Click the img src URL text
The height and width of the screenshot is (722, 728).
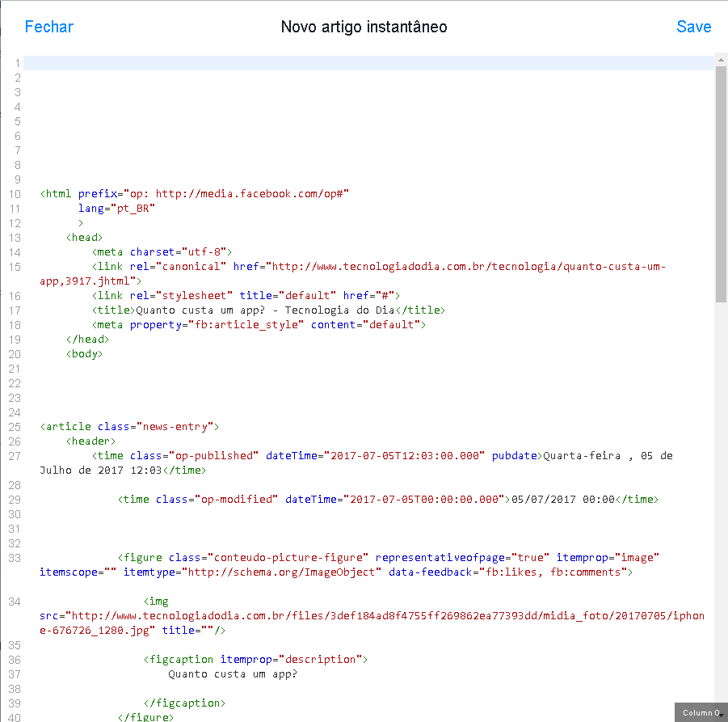372,623
